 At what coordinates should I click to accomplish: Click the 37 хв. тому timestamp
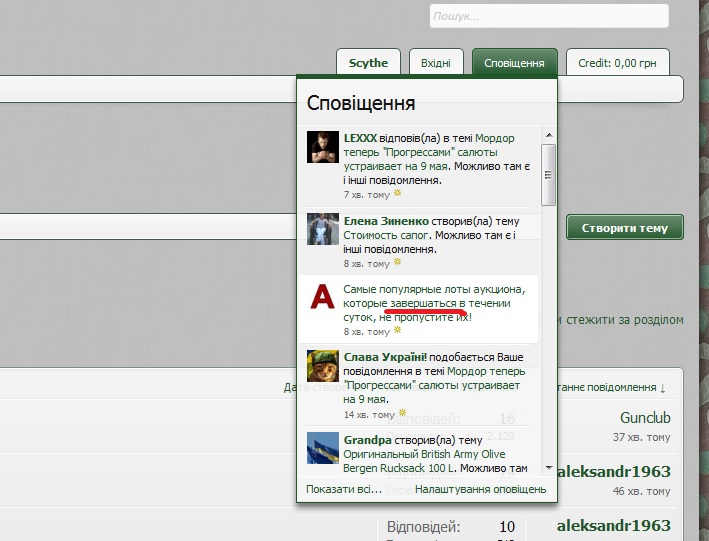641,437
